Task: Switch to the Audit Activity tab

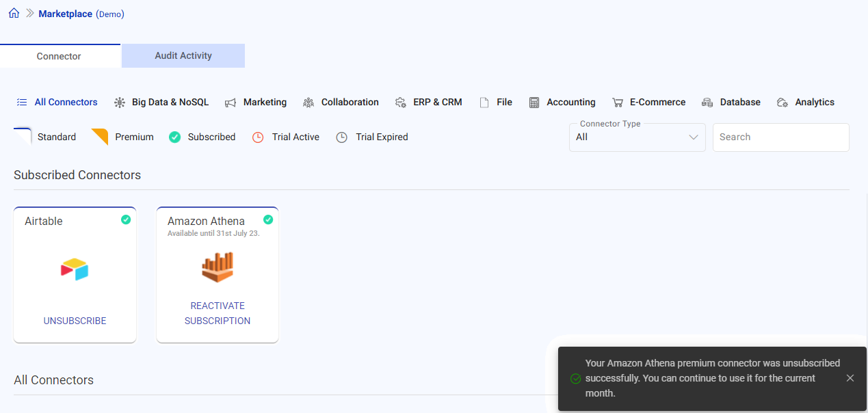Action: (x=183, y=55)
